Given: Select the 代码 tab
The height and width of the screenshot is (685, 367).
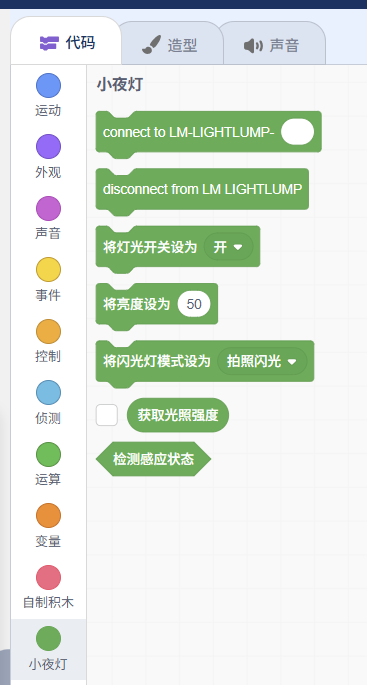Looking at the screenshot, I should pos(67,43).
